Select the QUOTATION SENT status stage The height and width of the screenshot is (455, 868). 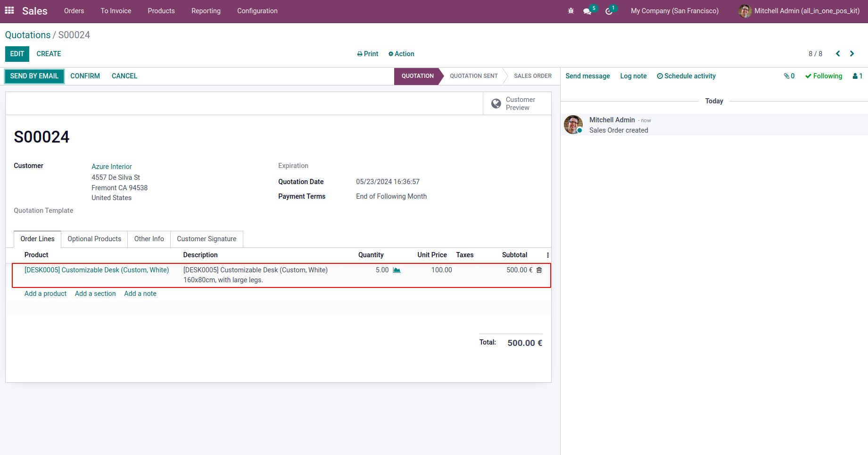point(474,76)
